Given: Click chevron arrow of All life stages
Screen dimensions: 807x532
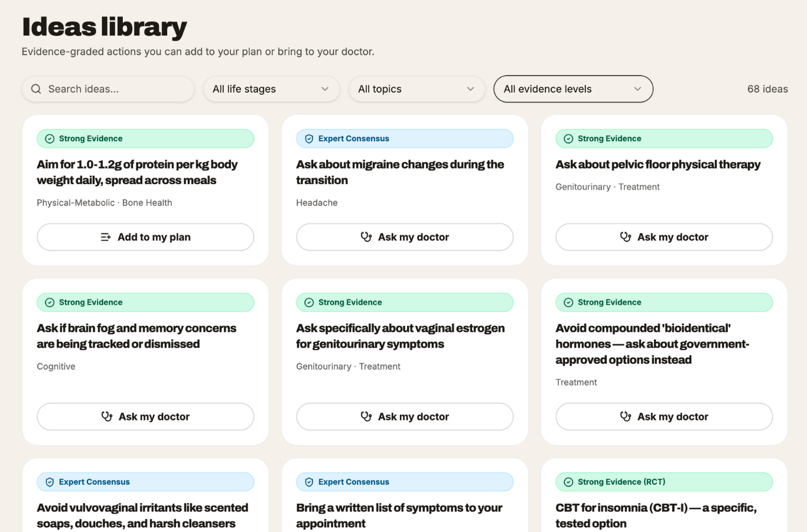Looking at the screenshot, I should [x=325, y=89].
